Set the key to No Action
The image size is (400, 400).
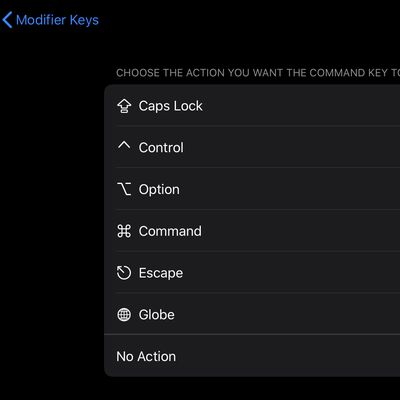252,356
